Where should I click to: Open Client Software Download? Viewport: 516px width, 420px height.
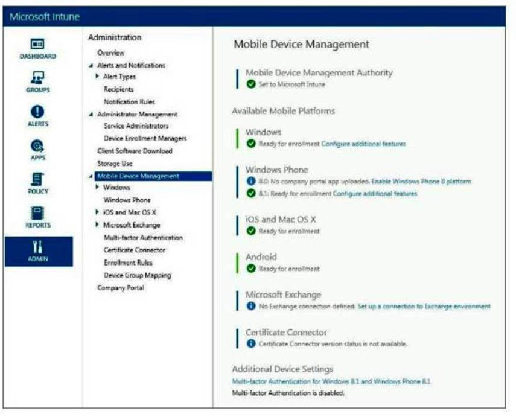coord(135,151)
